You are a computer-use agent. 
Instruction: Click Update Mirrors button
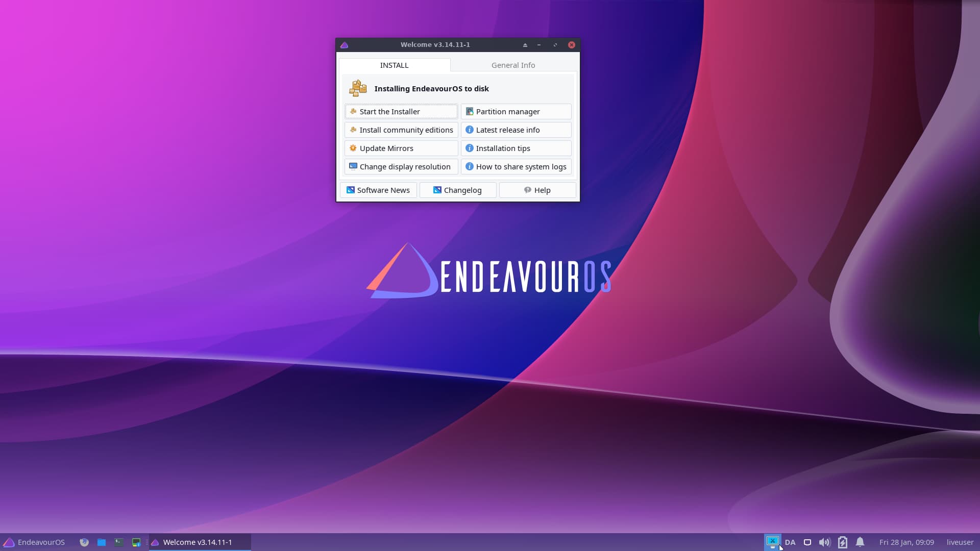pos(401,148)
